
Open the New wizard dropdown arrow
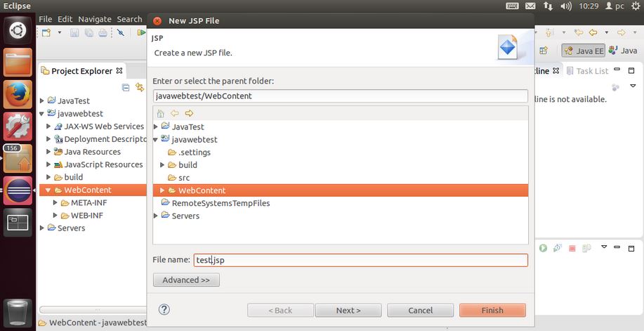(59, 32)
